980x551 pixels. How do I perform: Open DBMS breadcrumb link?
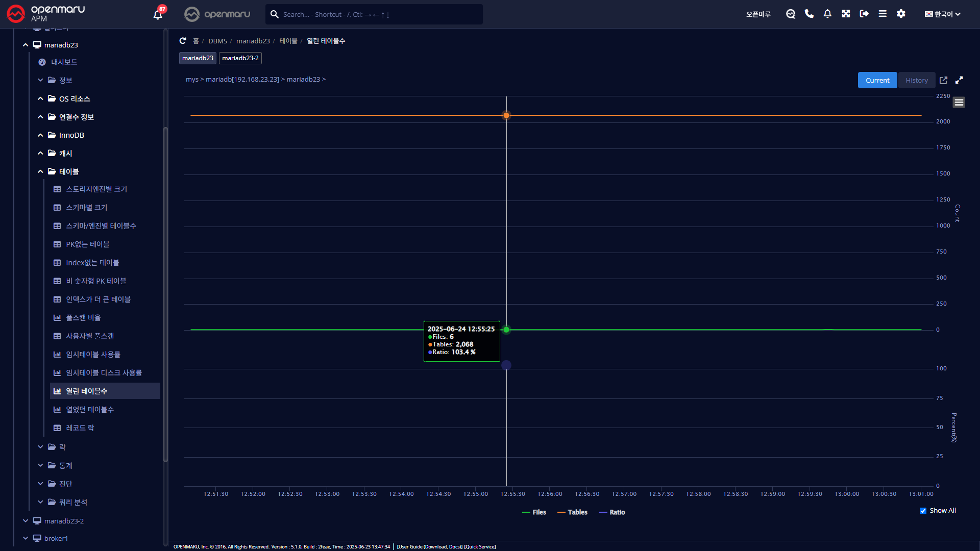tap(217, 41)
